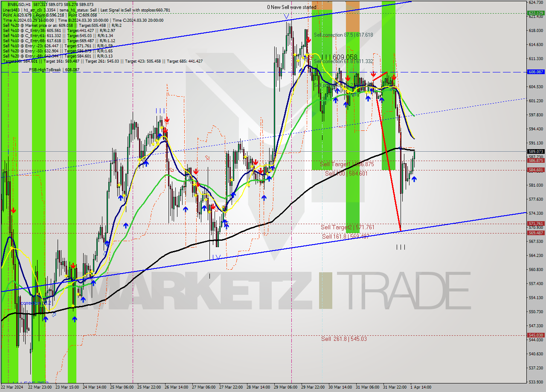Click the 577.630 price axis value

[536, 199]
